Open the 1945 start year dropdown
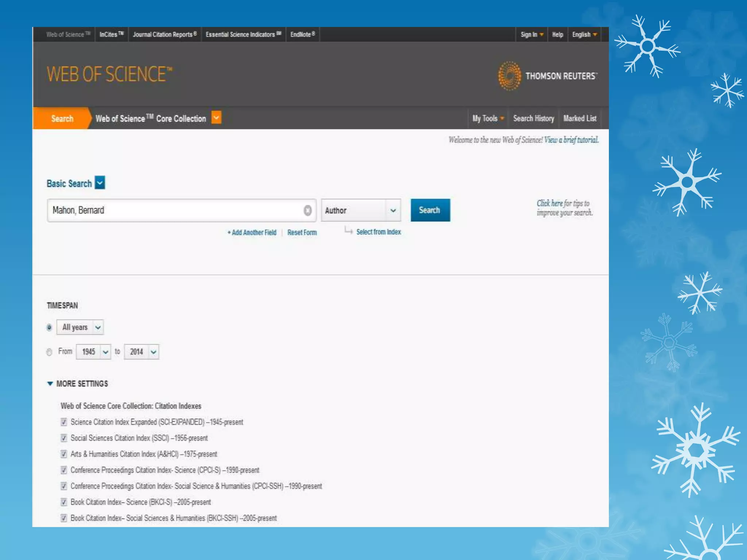 tap(93, 352)
